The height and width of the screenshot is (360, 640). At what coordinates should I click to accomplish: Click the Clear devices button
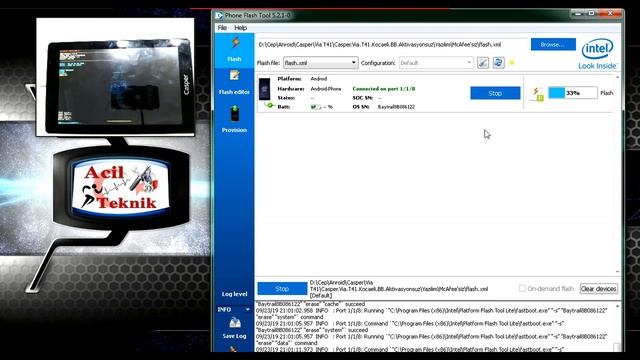pyautogui.click(x=598, y=289)
